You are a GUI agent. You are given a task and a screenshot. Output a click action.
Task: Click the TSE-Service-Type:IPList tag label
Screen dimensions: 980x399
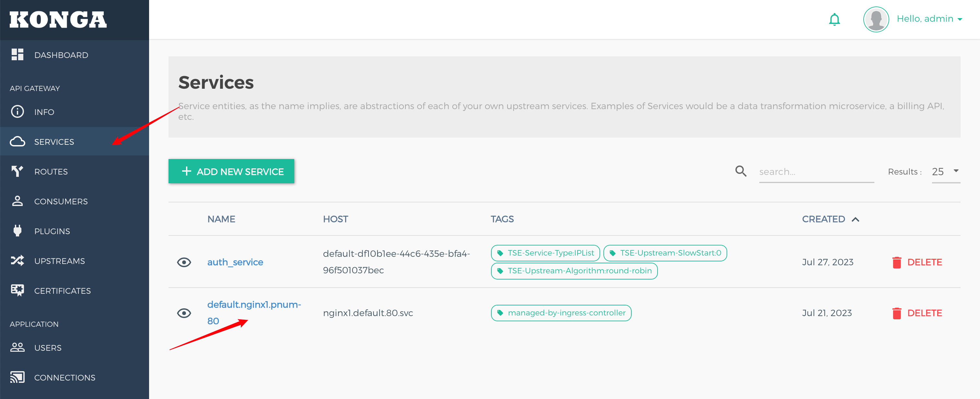coord(551,253)
